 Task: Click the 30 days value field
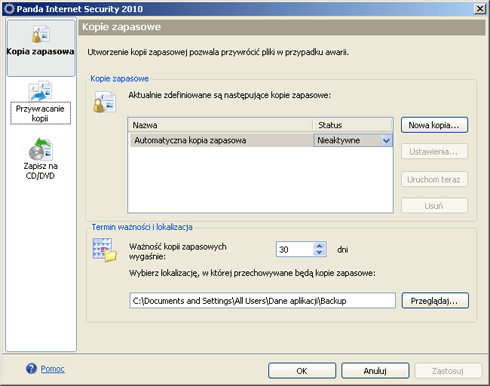(295, 249)
